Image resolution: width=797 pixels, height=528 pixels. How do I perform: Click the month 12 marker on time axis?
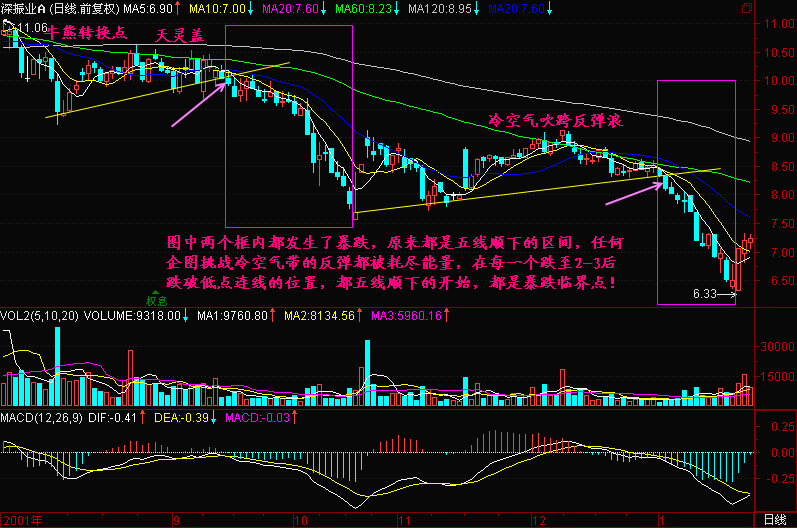(x=539, y=520)
